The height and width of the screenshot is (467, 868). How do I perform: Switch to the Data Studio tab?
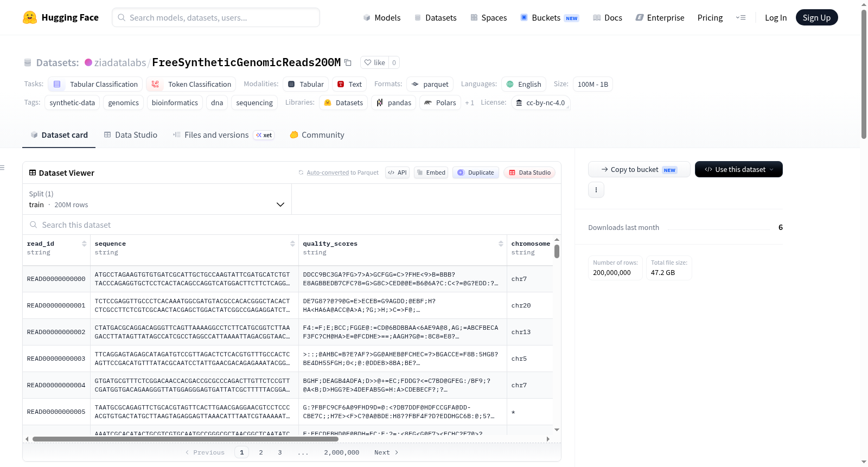131,135
